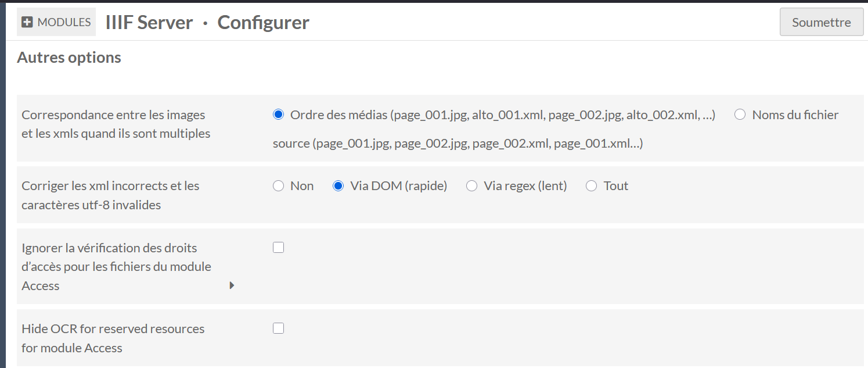The image size is (868, 368).
Task: Open the MODULES panel
Action: point(55,22)
